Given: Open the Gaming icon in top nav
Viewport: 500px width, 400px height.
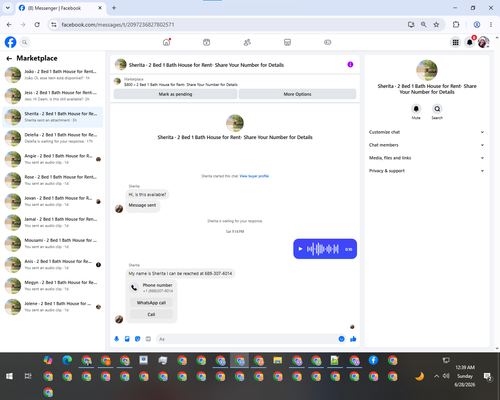Looking at the screenshot, I should [x=328, y=42].
